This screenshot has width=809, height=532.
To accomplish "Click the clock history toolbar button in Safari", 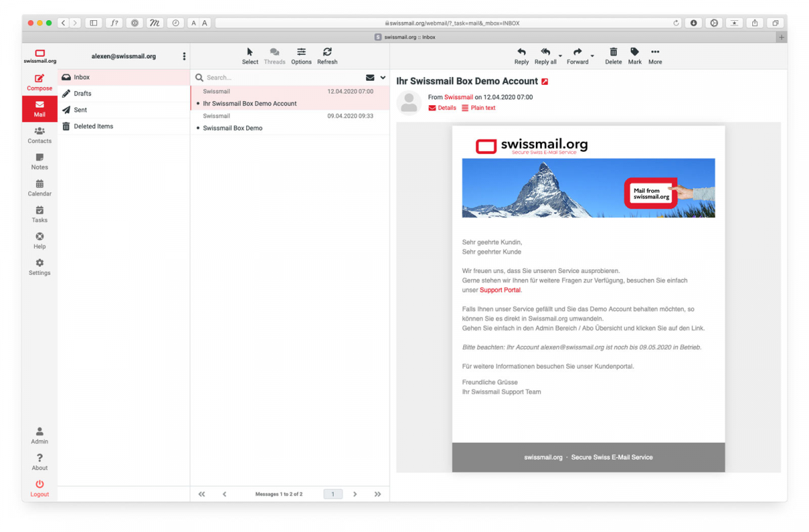I will click(x=175, y=23).
